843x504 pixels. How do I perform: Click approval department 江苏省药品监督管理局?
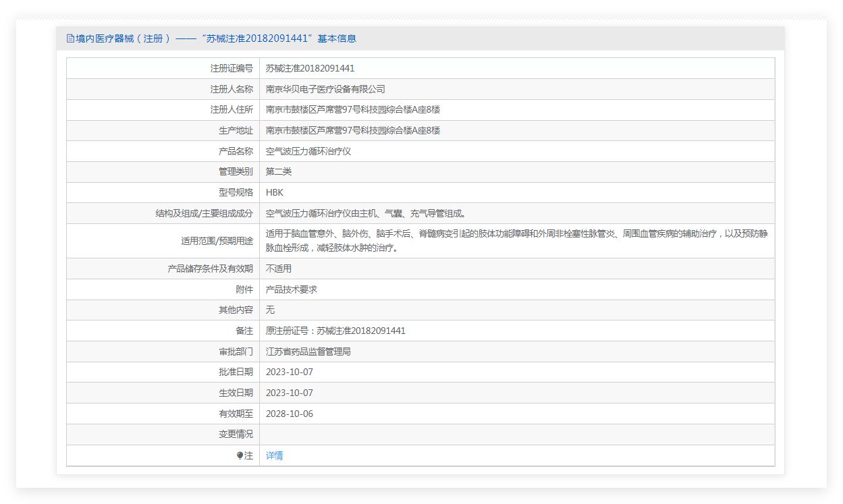tap(308, 352)
